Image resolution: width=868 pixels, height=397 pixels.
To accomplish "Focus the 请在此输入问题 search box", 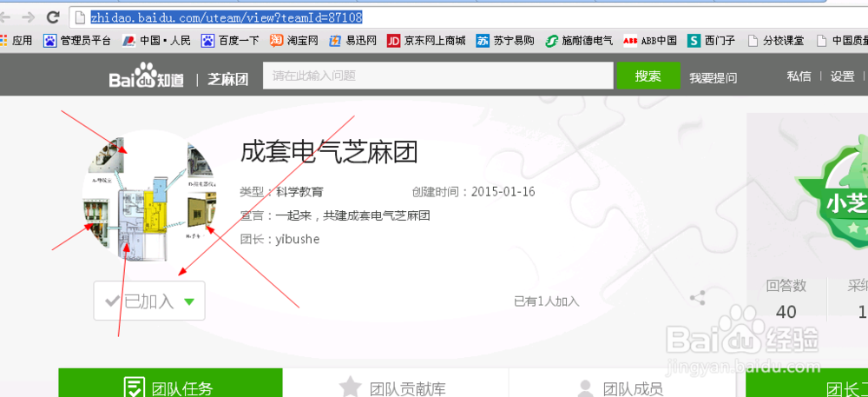I will pyautogui.click(x=437, y=76).
